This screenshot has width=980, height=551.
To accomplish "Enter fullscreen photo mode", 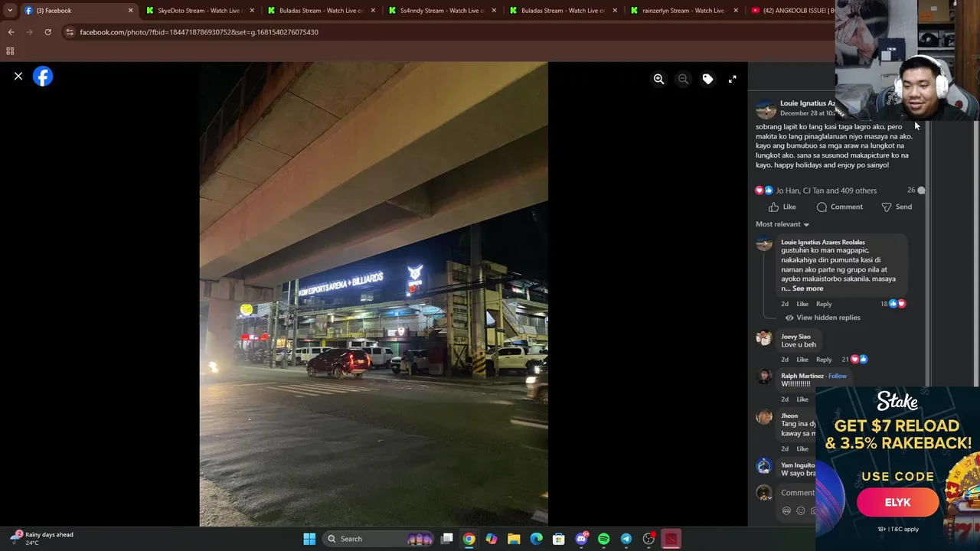I will (732, 79).
